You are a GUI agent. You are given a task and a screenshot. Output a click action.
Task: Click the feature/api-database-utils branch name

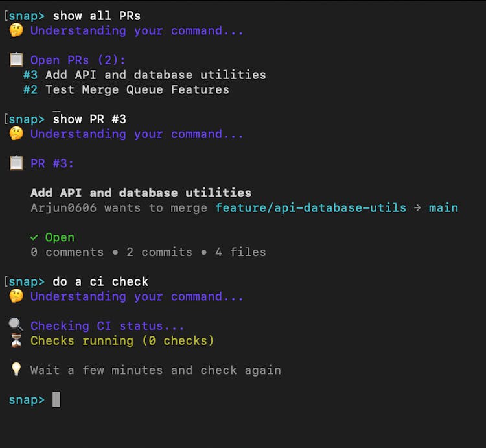pos(310,208)
